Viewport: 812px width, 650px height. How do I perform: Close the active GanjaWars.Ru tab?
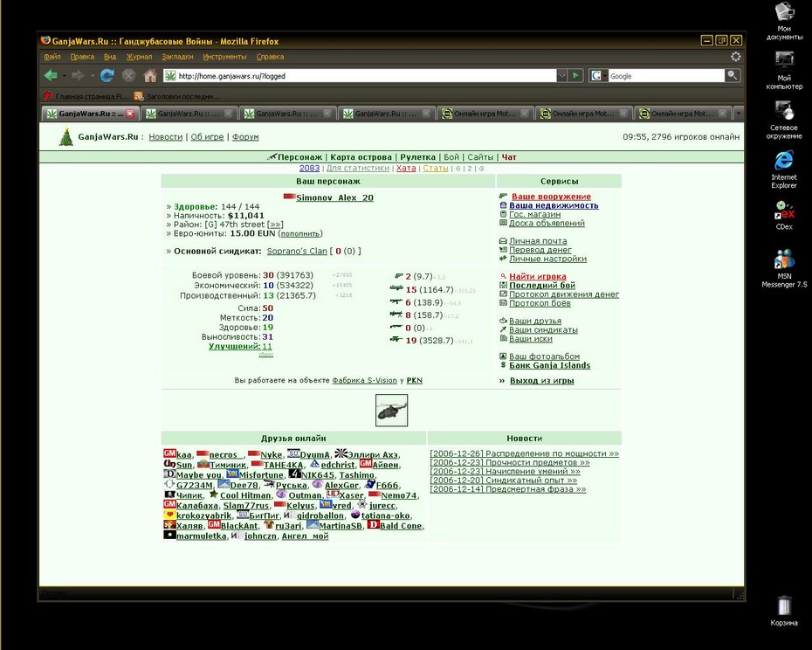pos(130,113)
